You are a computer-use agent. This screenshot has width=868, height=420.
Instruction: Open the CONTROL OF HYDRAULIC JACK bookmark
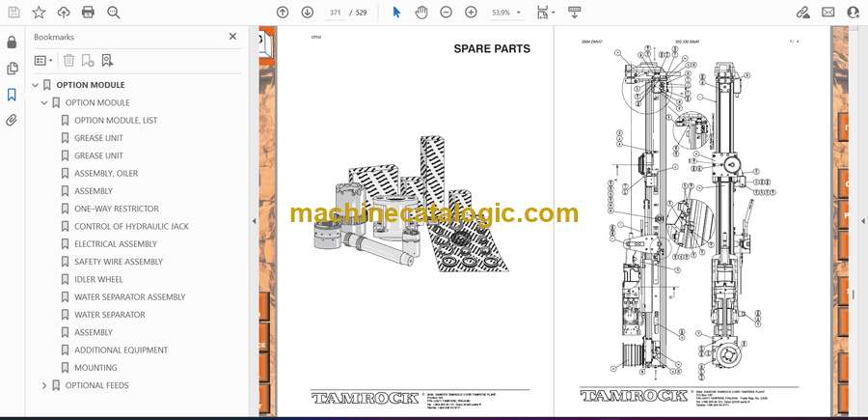click(x=131, y=226)
